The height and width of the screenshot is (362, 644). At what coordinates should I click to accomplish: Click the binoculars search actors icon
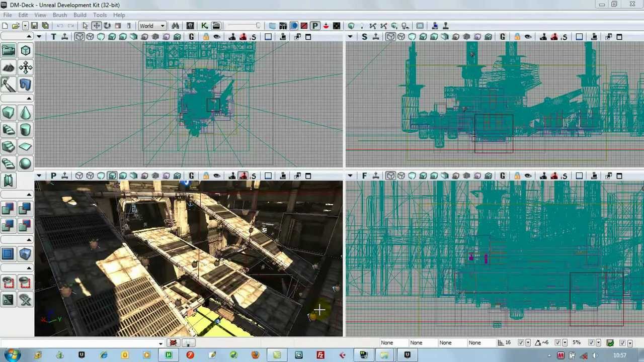(x=175, y=26)
